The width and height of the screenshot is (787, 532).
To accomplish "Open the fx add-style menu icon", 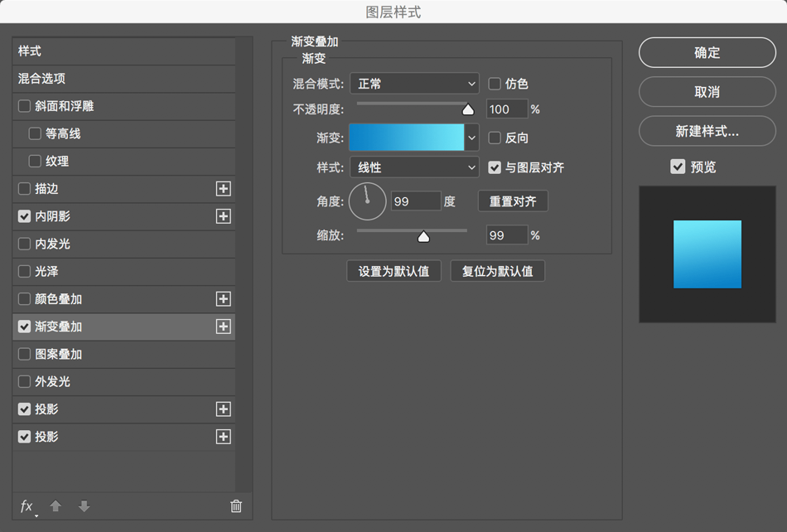I will [27, 506].
